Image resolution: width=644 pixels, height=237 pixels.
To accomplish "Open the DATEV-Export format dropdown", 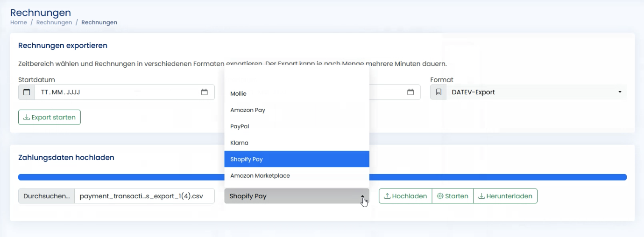I will pos(537,92).
